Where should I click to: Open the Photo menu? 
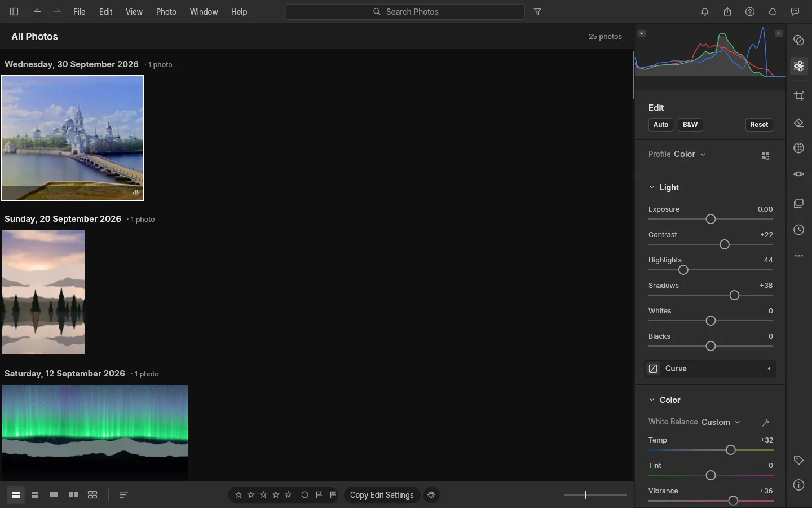tap(166, 11)
